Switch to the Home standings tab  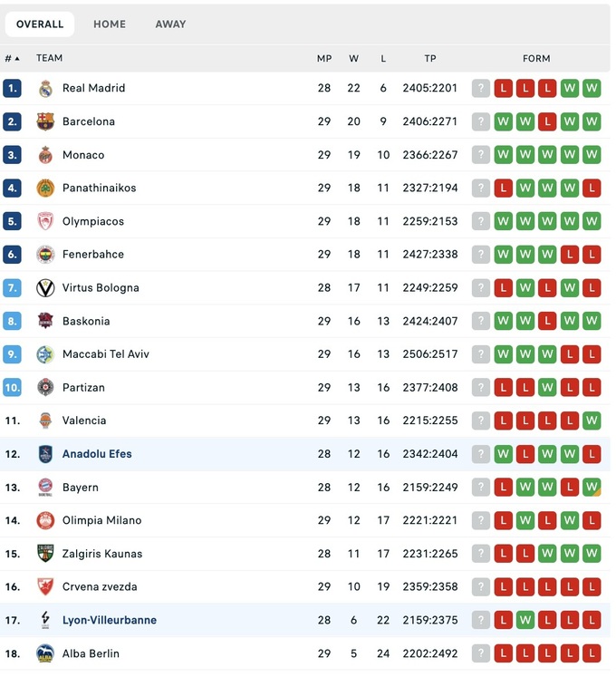tap(110, 24)
